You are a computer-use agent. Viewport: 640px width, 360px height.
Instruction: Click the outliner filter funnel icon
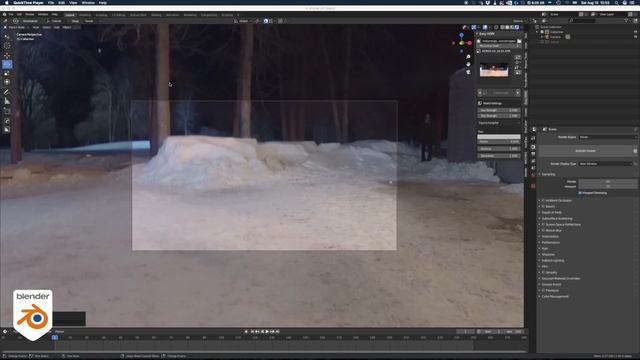pyautogui.click(x=626, y=20)
